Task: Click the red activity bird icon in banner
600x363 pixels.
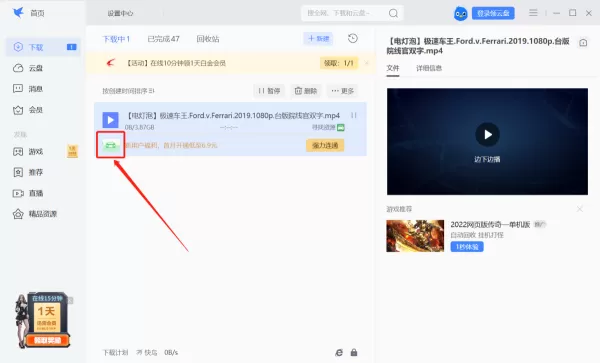Action: [111, 63]
